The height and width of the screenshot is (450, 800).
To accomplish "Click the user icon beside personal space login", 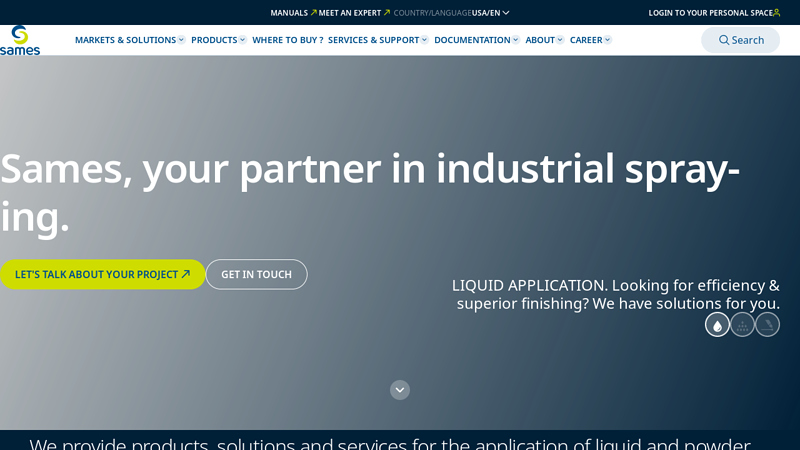I will point(777,13).
